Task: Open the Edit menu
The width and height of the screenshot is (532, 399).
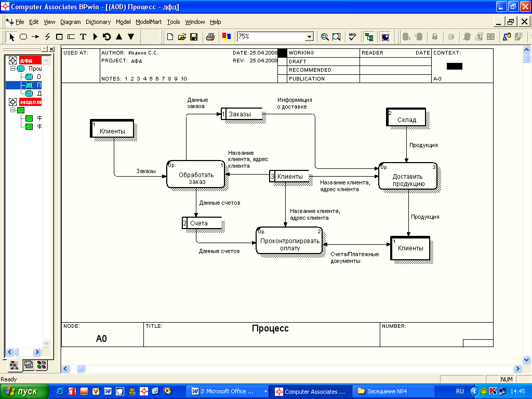Action: (x=34, y=22)
